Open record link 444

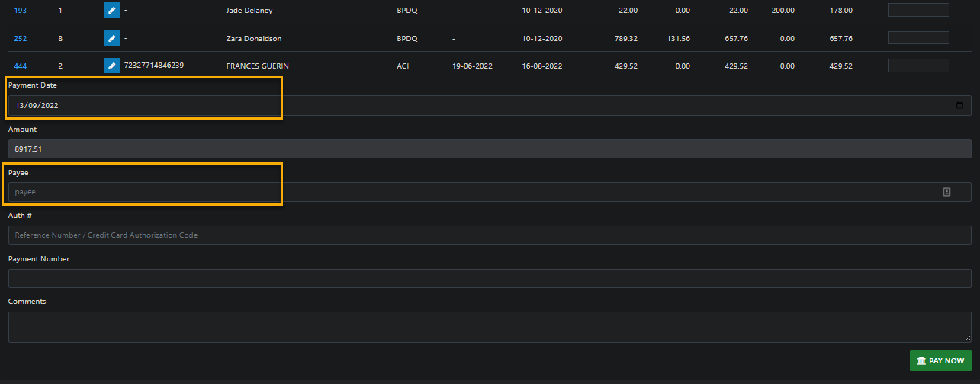coord(21,66)
